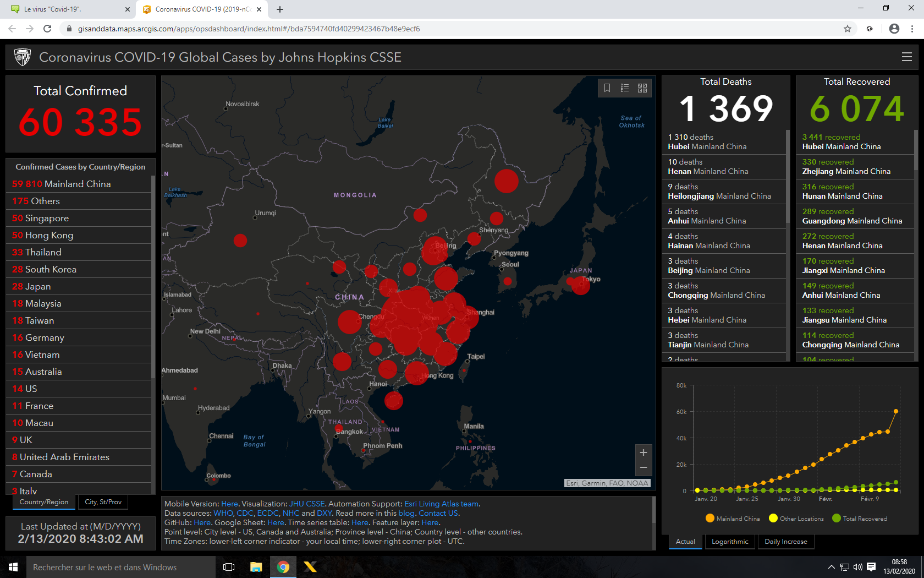Viewport: 924px width, 578px height.
Task: Click the latest Mainland China data point
Action: [x=896, y=411]
